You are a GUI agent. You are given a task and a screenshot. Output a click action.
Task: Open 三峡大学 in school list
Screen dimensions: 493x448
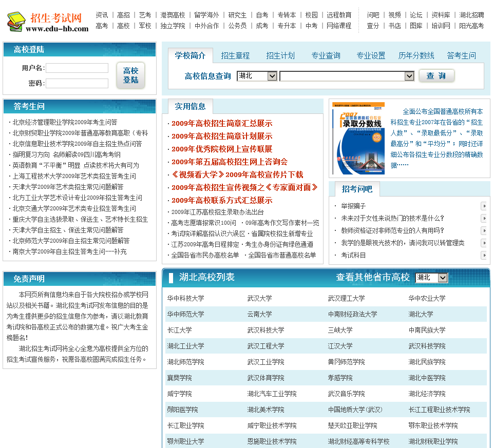tap(340, 330)
